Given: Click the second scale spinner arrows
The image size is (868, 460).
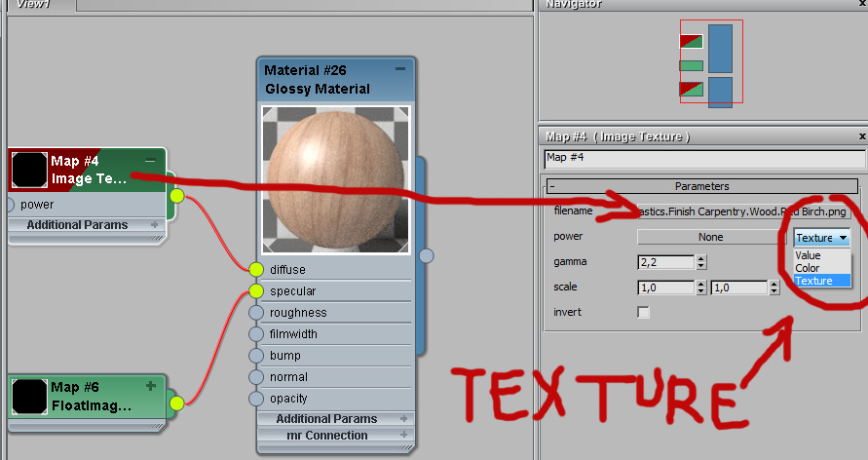Looking at the screenshot, I should (774, 287).
